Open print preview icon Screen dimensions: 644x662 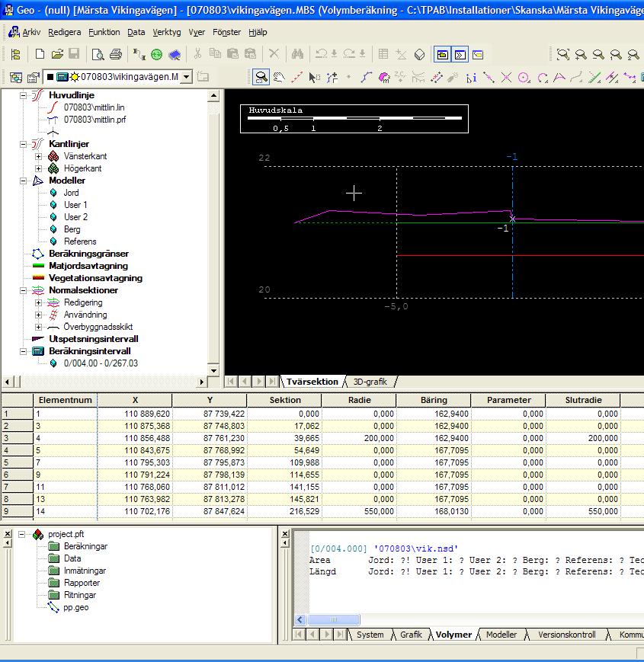point(98,54)
